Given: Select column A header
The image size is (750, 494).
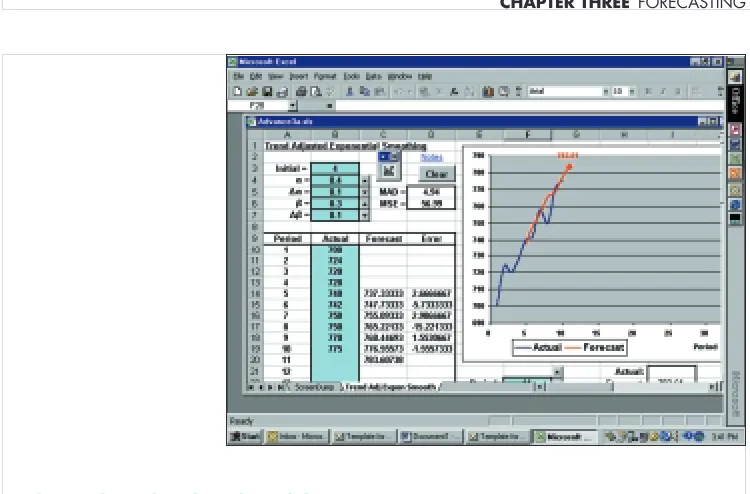Looking at the screenshot, I should coord(287,135).
